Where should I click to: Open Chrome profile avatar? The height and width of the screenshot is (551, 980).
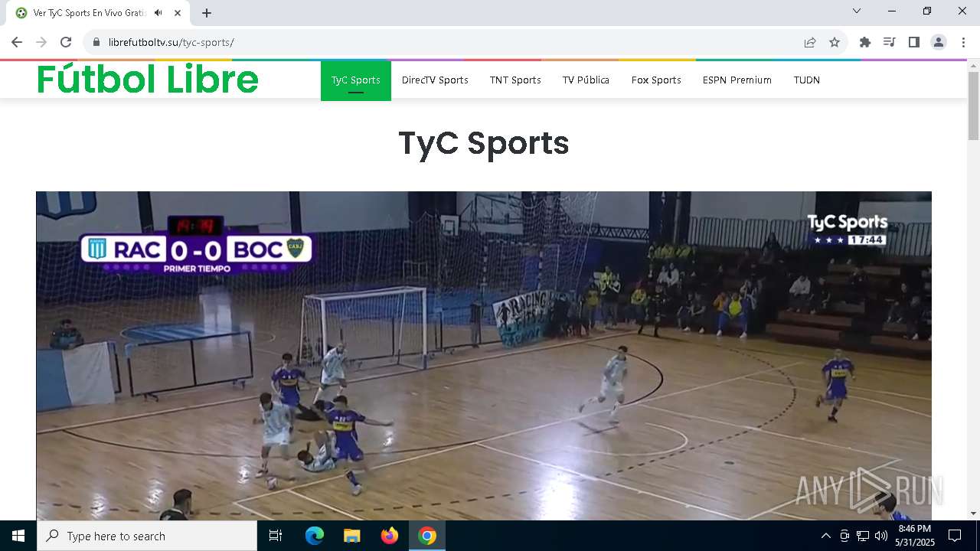(939, 42)
